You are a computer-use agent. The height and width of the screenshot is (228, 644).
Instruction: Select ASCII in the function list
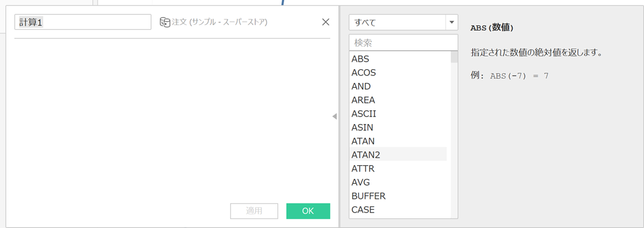pyautogui.click(x=398, y=113)
